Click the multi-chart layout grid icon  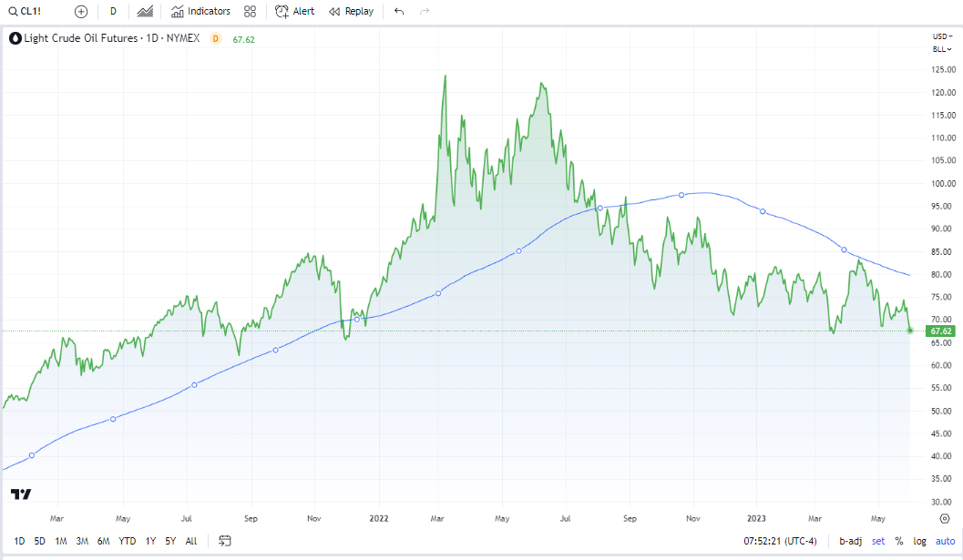[250, 11]
